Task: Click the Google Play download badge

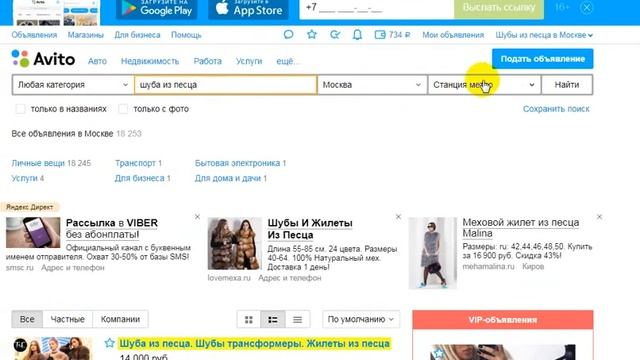Action: coord(157,9)
